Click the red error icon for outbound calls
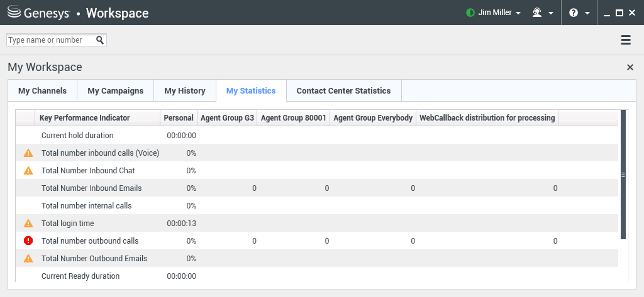644x297 pixels. (28, 240)
